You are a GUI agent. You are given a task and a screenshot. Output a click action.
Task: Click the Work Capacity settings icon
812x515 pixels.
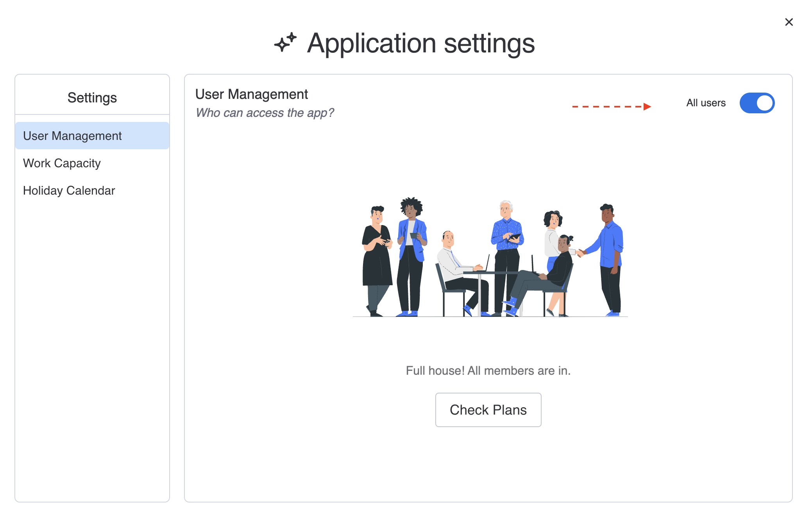62,163
